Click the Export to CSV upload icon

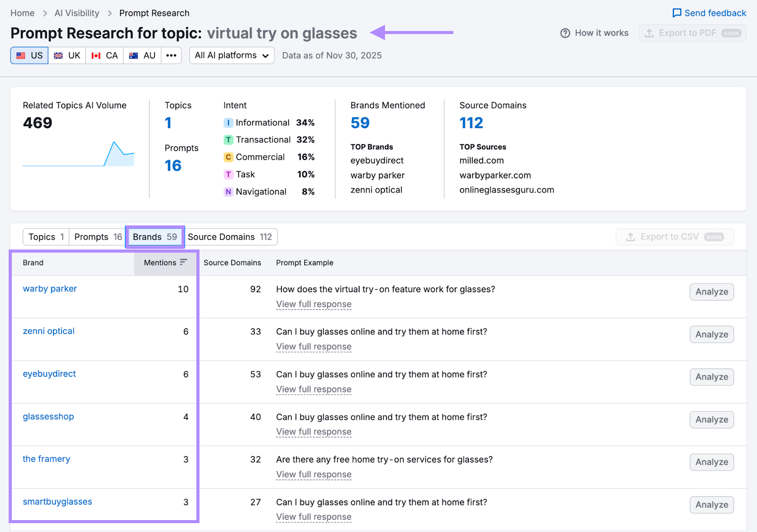coord(631,236)
